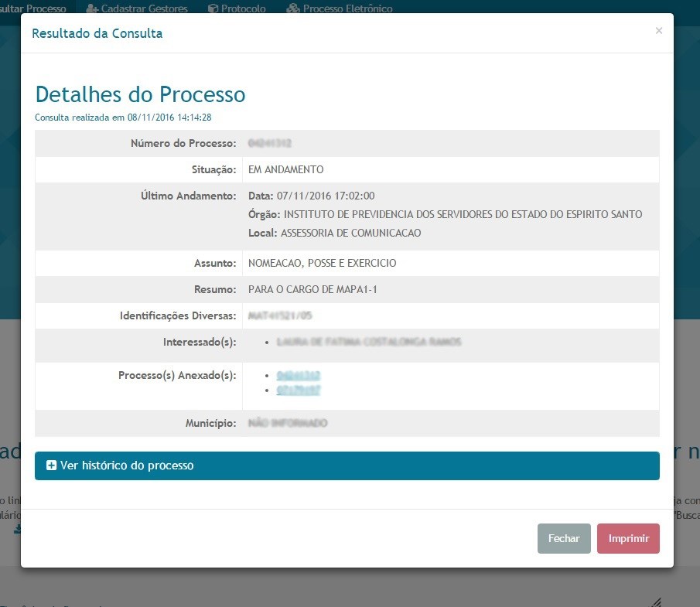Expand the Ver histórico do processo panel

point(347,465)
